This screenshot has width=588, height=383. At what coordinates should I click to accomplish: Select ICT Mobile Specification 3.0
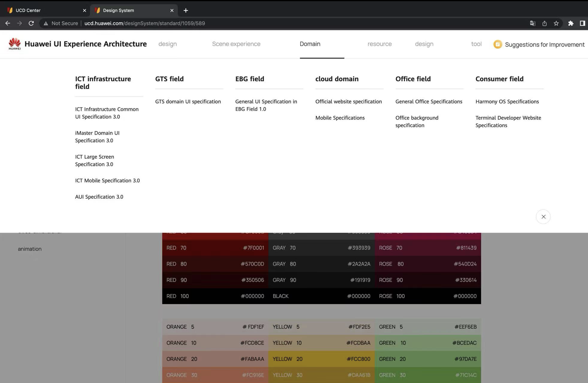[x=107, y=181]
